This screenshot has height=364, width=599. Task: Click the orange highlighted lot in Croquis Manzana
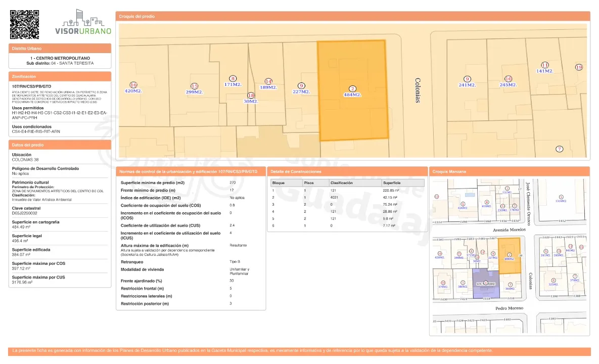click(x=510, y=255)
